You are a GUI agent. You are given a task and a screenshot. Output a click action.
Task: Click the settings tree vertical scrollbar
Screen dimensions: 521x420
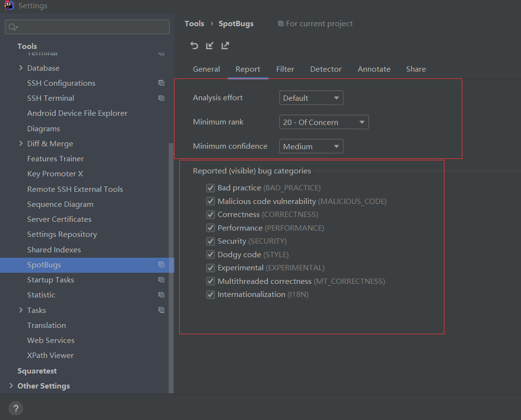tap(171, 267)
